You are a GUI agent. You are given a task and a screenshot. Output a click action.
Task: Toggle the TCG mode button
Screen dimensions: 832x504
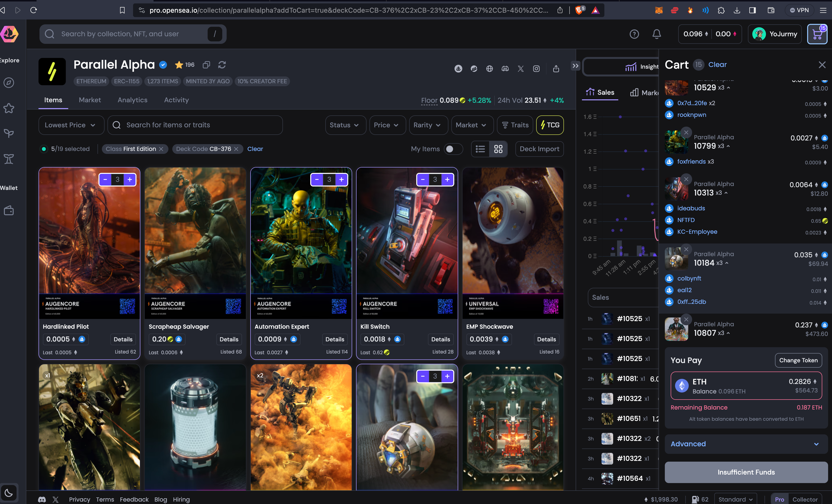point(550,125)
